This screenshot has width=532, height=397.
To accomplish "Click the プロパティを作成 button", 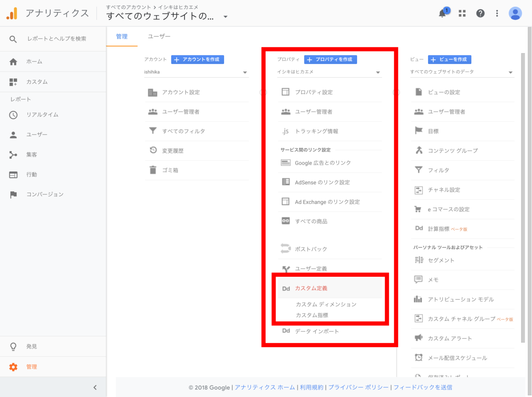I will pos(330,59).
